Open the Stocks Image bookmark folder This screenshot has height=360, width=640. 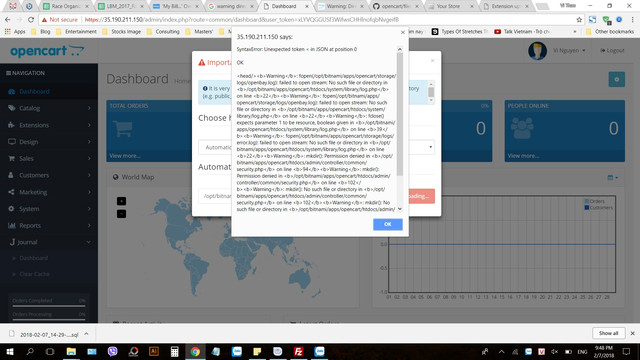click(x=122, y=31)
